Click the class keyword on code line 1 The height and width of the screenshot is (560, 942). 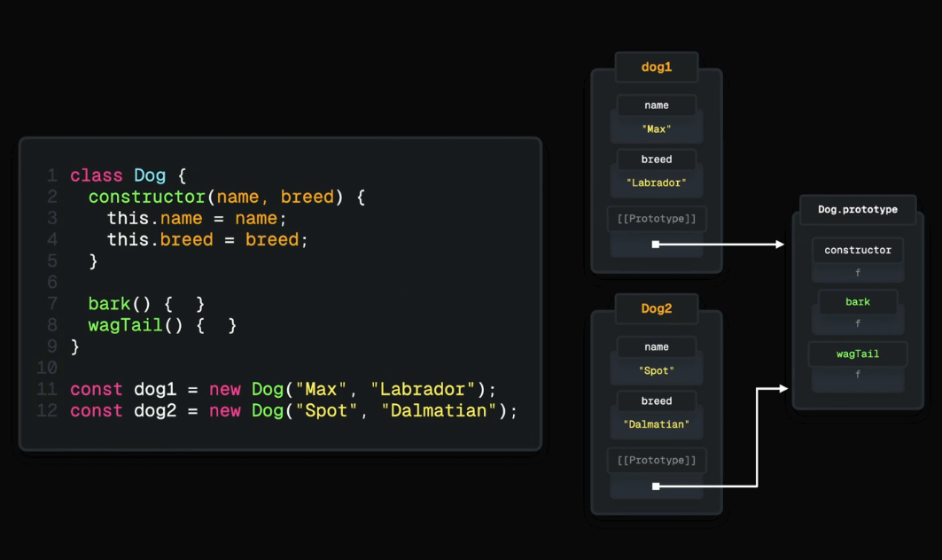point(96,175)
